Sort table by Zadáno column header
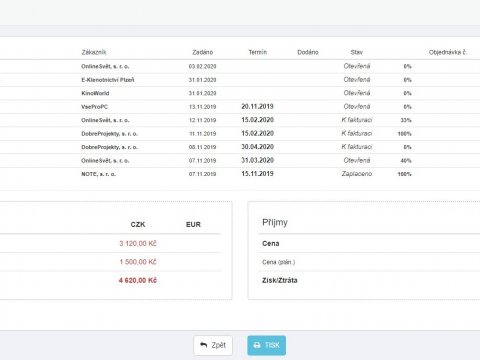The image size is (480, 360). point(203,52)
